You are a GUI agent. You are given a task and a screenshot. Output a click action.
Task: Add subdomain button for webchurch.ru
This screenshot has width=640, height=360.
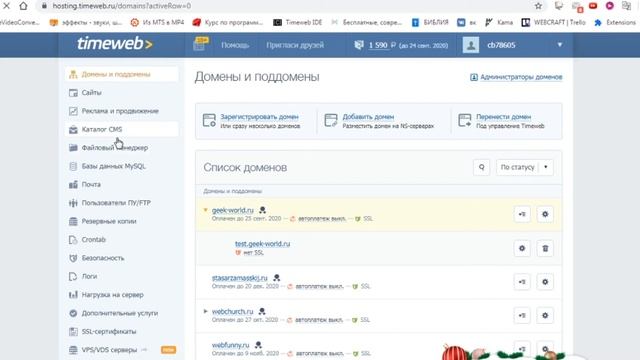[522, 316]
